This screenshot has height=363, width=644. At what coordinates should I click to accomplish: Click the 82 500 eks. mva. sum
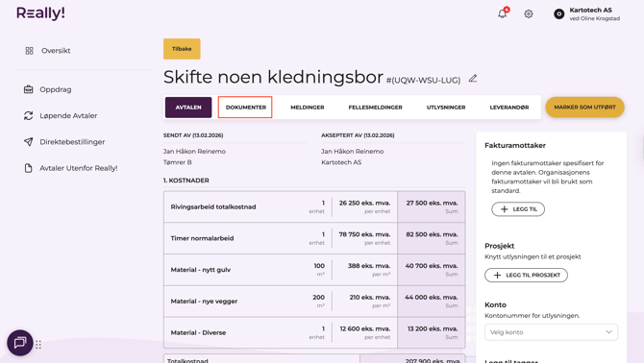point(432,234)
